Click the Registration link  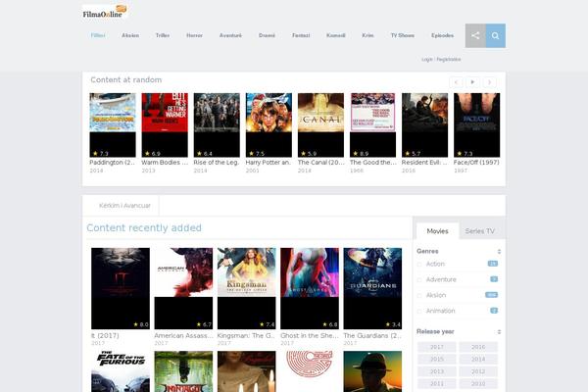click(x=449, y=59)
